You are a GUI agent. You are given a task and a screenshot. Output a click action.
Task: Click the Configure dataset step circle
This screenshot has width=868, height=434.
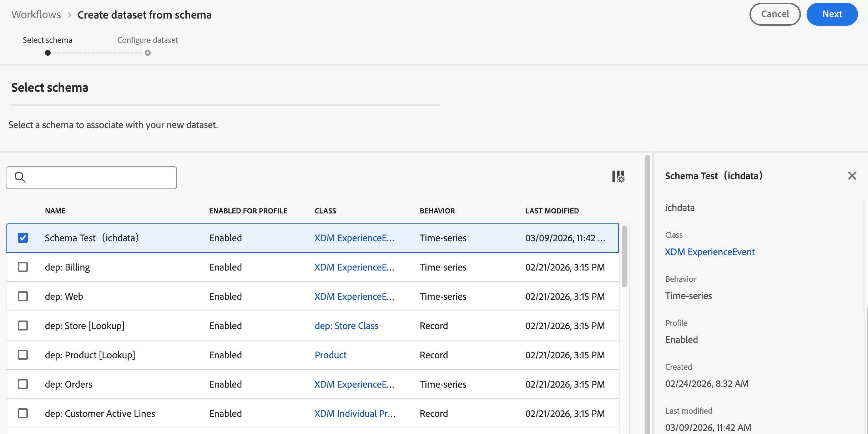click(x=148, y=53)
